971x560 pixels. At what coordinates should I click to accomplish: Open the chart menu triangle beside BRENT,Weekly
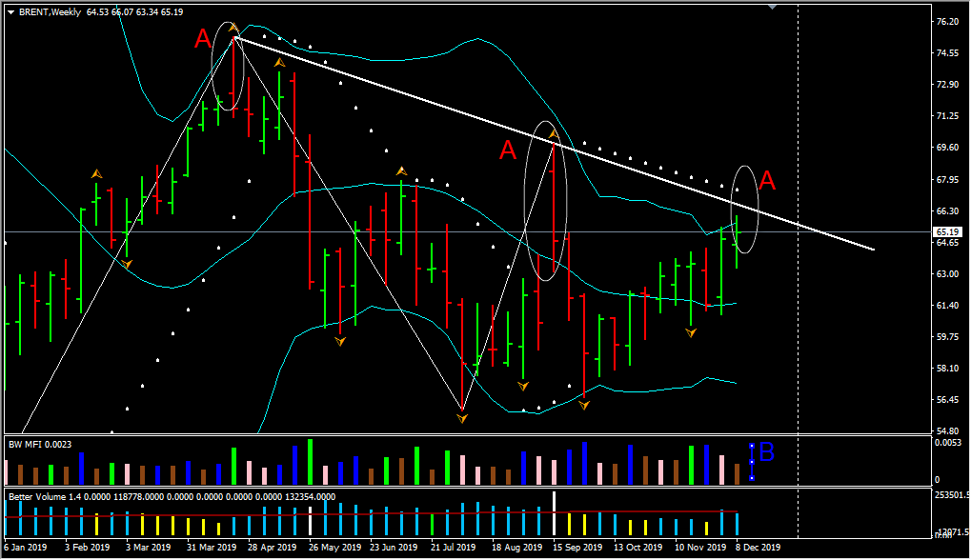[10, 11]
